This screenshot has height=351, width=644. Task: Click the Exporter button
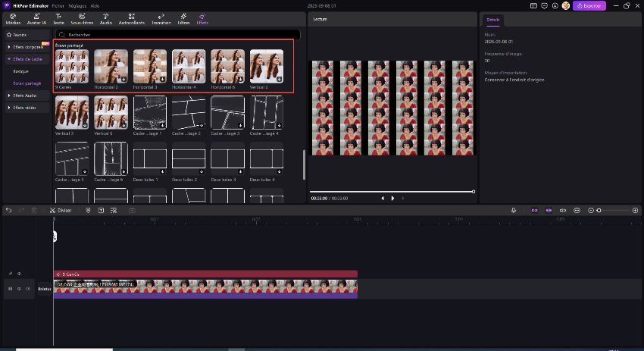point(589,5)
